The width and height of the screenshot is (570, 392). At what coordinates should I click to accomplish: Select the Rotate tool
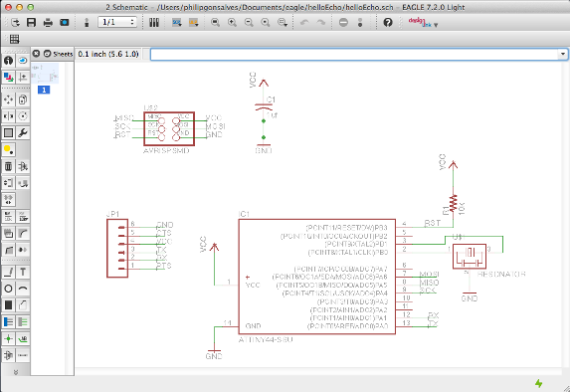click(23, 116)
